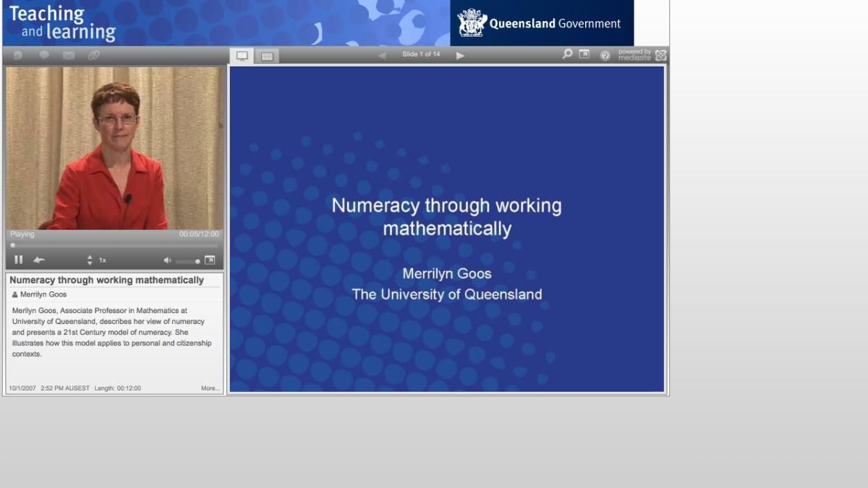Click the previous slide arrow
The width and height of the screenshot is (868, 488).
381,54
